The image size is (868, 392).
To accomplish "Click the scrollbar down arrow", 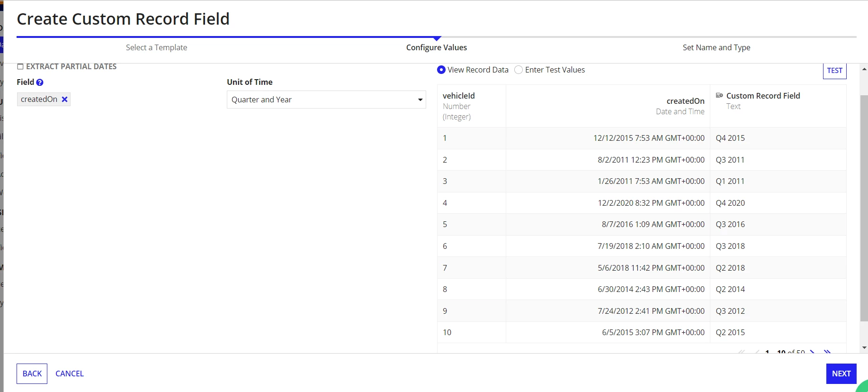I will tap(864, 348).
